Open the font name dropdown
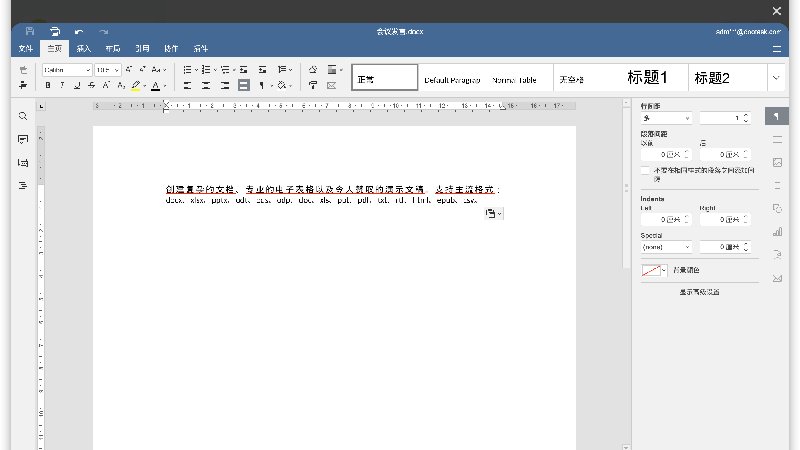Screen dimensions: 800x450 [x=67, y=70]
